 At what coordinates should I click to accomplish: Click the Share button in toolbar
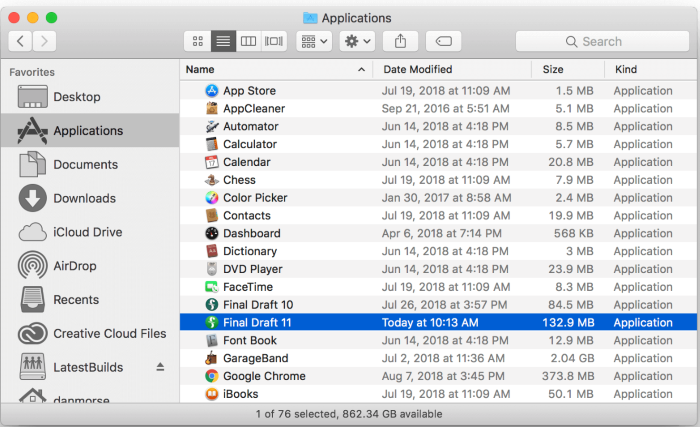coord(400,41)
